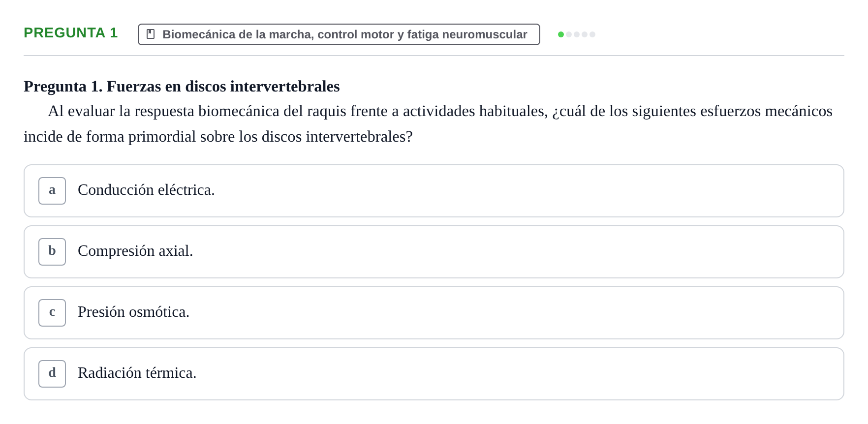Click the second gray progress dot
868x424 pixels.
569,34
